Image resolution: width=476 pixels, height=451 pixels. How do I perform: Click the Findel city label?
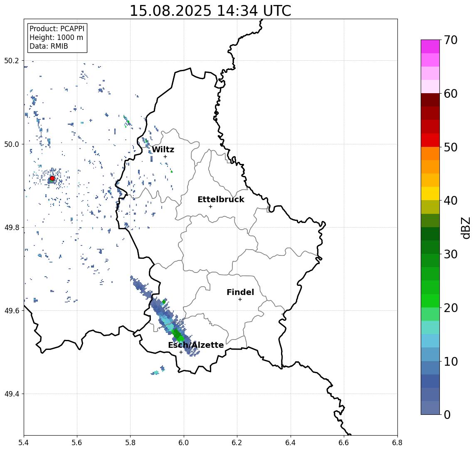[x=240, y=292]
